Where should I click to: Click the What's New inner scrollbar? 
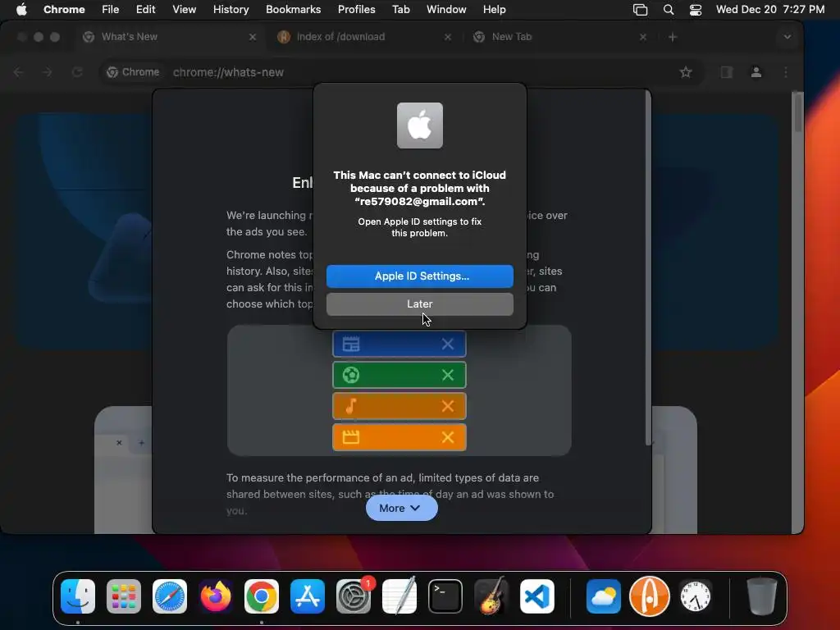[x=648, y=268]
